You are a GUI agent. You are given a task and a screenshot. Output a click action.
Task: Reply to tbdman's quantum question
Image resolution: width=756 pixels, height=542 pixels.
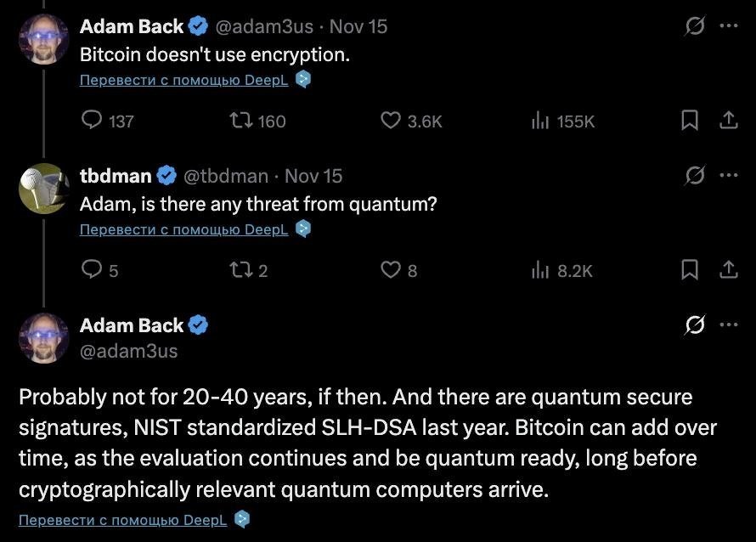click(92, 270)
